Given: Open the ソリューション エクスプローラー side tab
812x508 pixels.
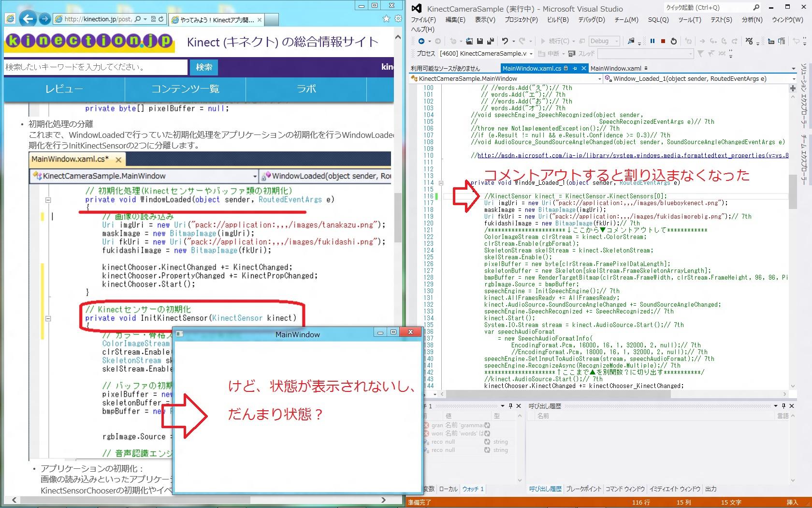Looking at the screenshot, I should pos(803,96).
